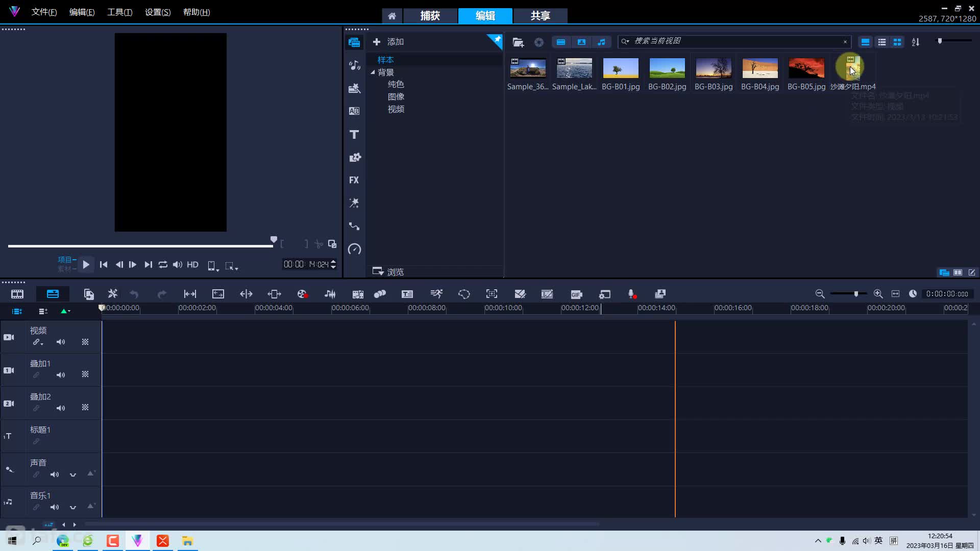Mute the 音乐1 track
980x551 pixels.
coord(55,507)
